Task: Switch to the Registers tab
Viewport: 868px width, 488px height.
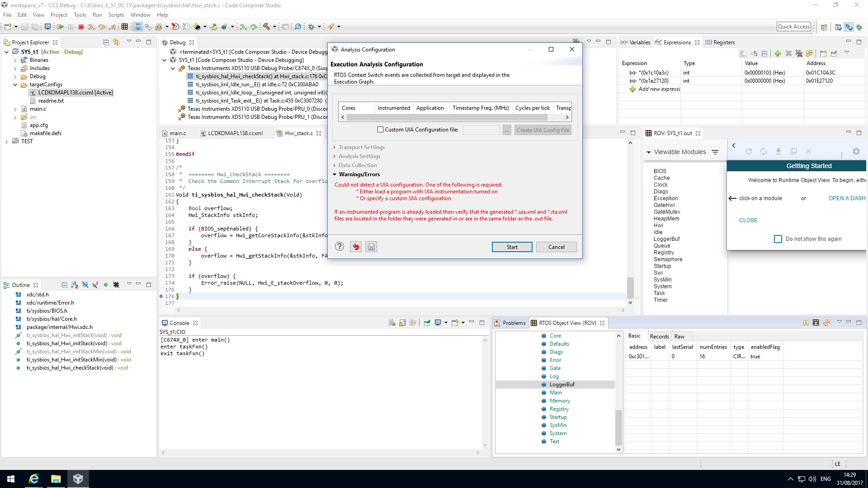Action: click(x=723, y=42)
